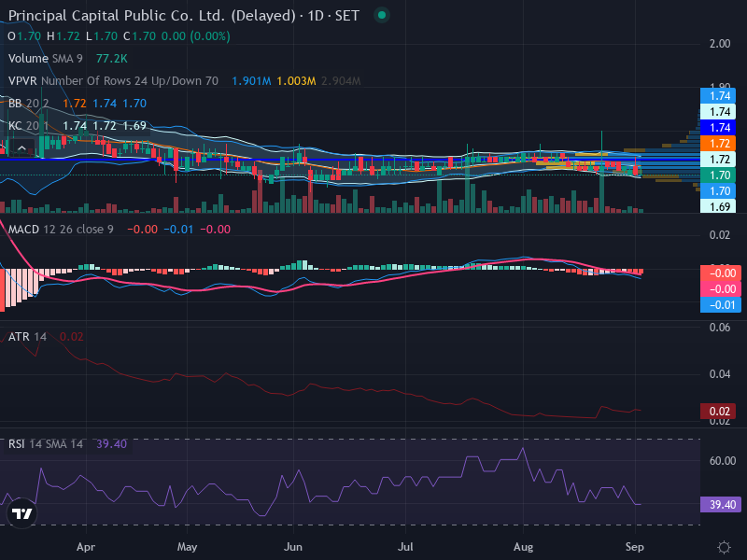747x560 pixels.
Task: Click the 60.00 RSI axis label
Action: (x=722, y=461)
